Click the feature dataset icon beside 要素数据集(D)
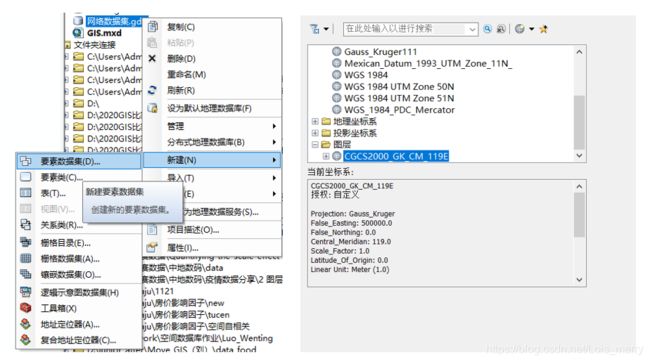650x362 pixels. (x=26, y=161)
